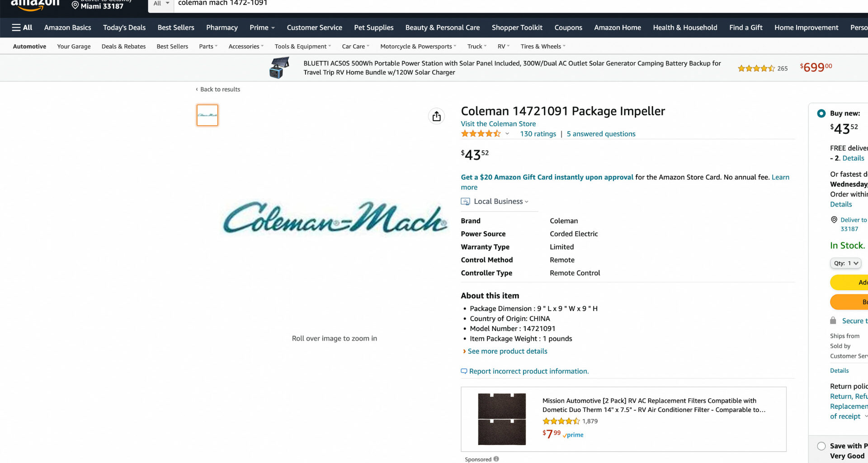Open the Qty quantity dropdown
Screen dimensions: 868x463
845,263
